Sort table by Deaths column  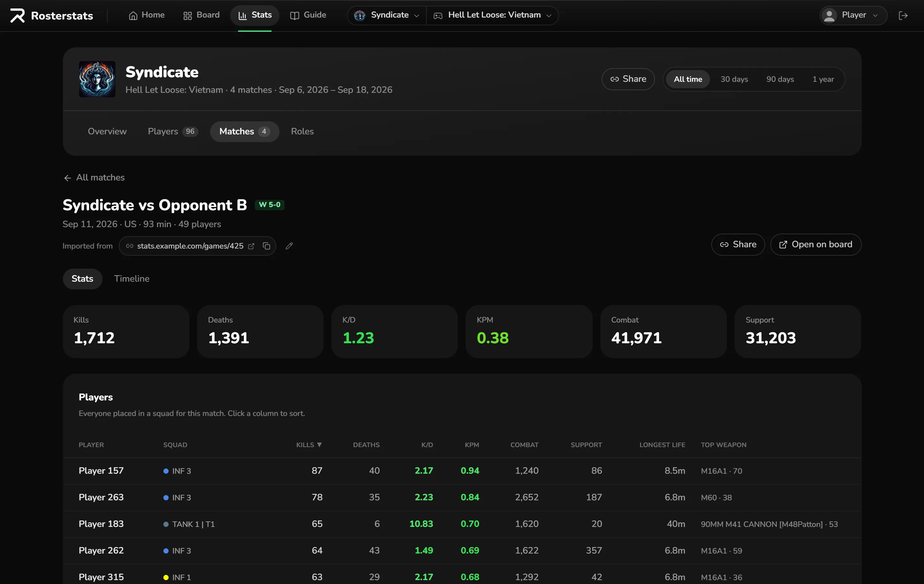tap(366, 444)
